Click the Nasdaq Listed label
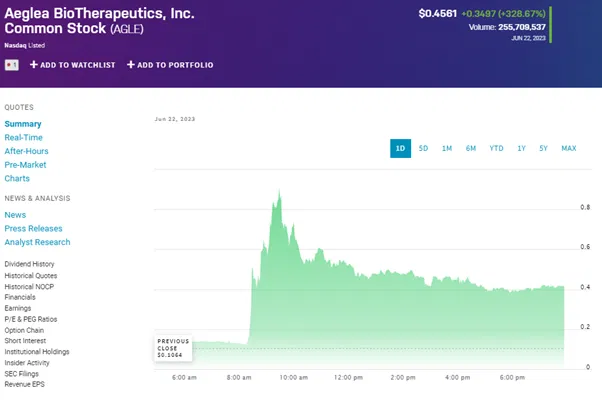This screenshot has width=602, height=401. (25, 45)
